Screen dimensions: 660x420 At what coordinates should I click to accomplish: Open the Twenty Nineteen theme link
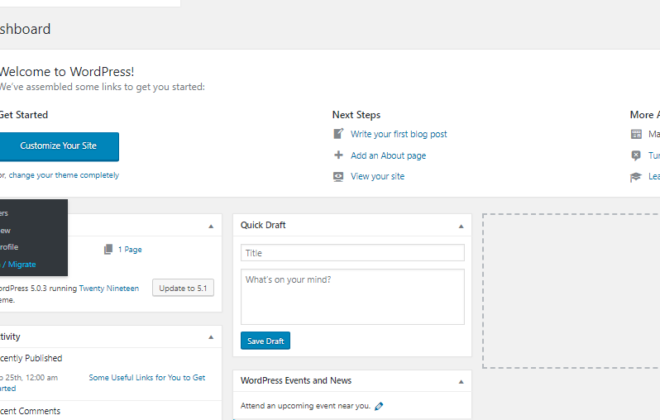tap(109, 288)
